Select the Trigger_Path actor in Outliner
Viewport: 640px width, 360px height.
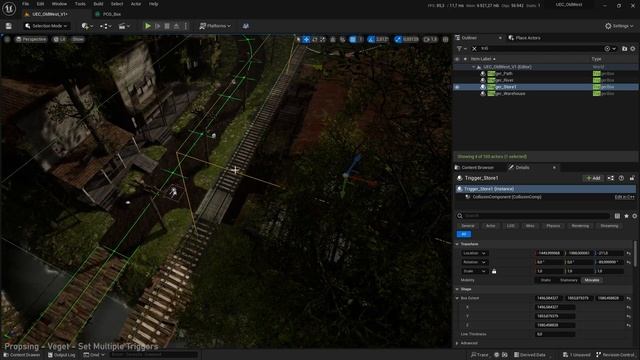[x=500, y=73]
